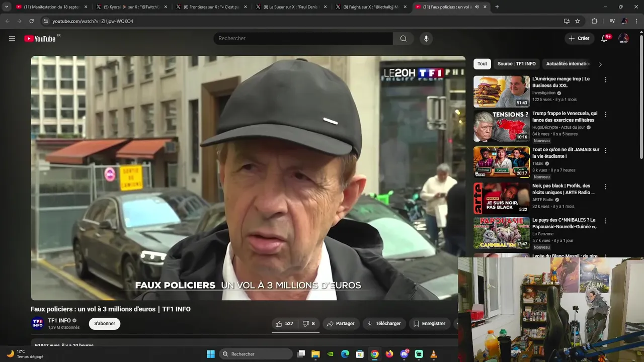
Task: Open Chrome extensions puzzle icon
Action: (595, 21)
